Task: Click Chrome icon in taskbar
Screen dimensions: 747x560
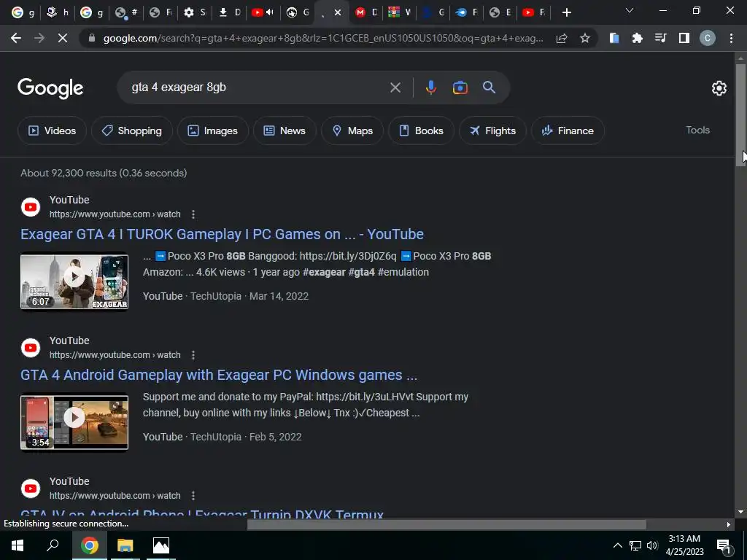Action: [90, 545]
